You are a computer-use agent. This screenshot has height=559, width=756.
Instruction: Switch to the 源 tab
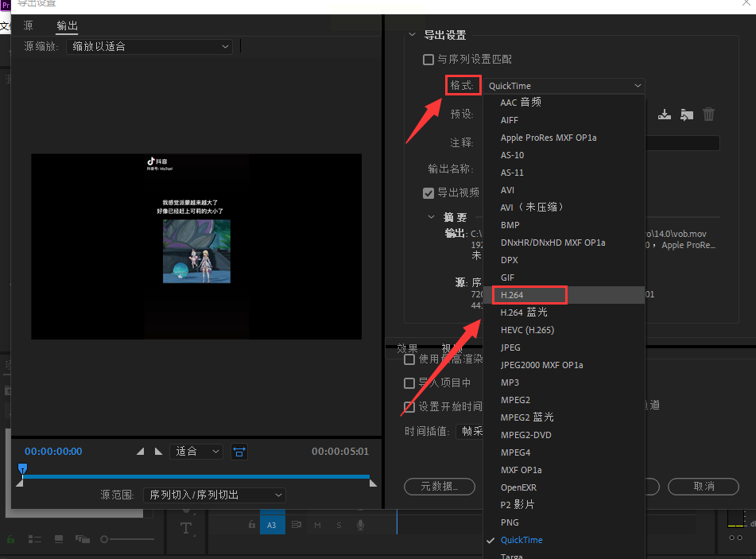[x=29, y=26]
